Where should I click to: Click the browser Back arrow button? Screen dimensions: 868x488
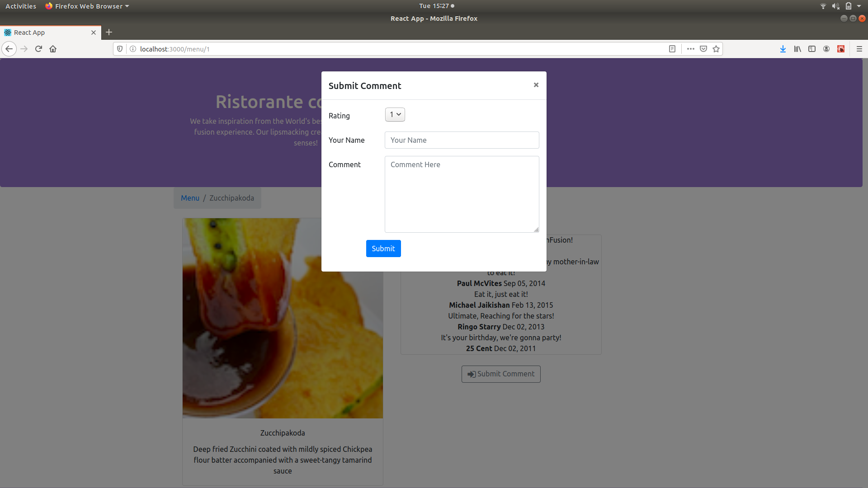coord(9,49)
